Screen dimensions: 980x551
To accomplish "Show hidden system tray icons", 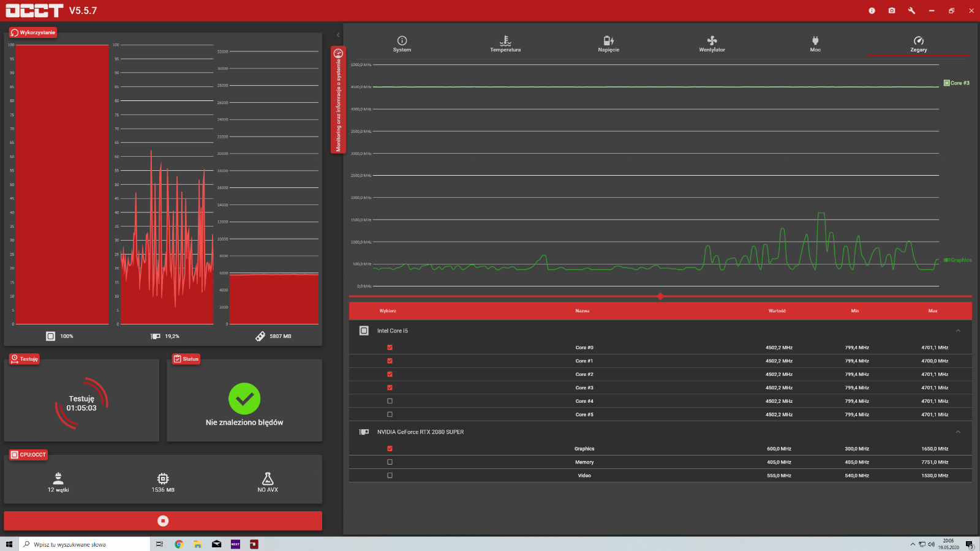I will (913, 544).
